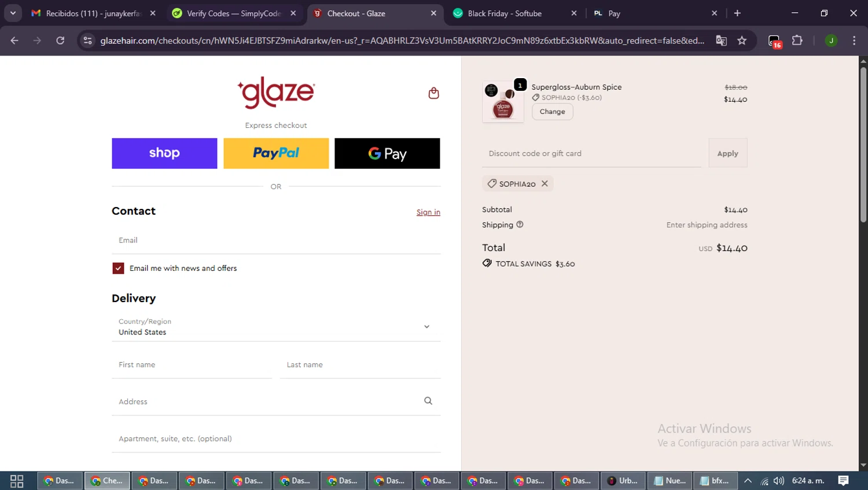868x490 pixels.
Task: Expand the Country/Region dropdown
Action: (x=276, y=327)
